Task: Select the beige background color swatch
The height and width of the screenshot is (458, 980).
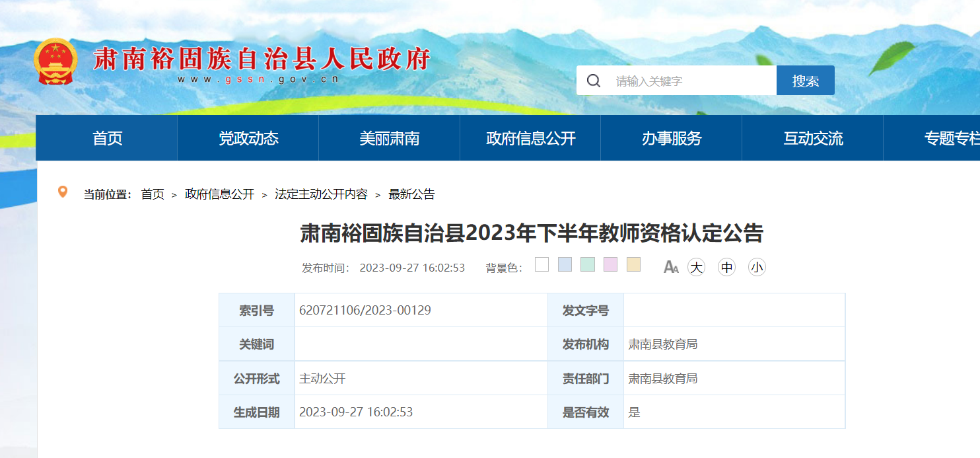Action: (x=633, y=265)
